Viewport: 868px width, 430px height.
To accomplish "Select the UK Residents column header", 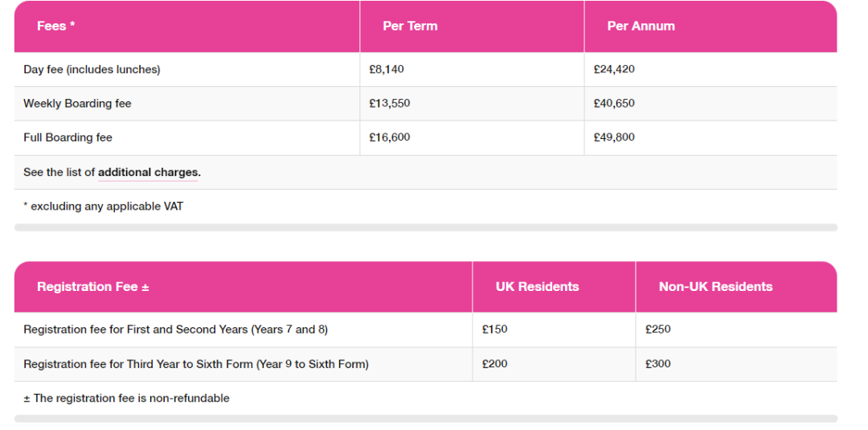I will tap(537, 287).
